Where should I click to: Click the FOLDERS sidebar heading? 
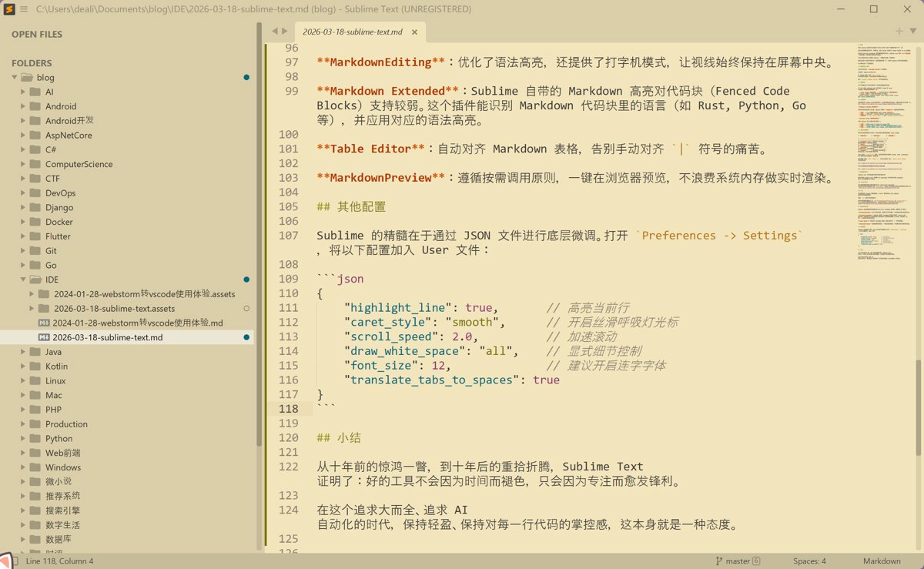click(32, 63)
